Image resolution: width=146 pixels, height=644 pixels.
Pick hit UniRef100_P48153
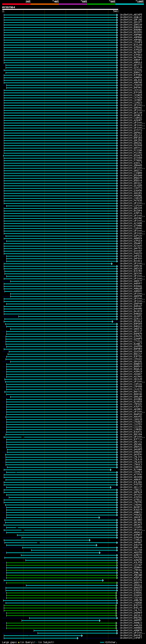click(131, 254)
